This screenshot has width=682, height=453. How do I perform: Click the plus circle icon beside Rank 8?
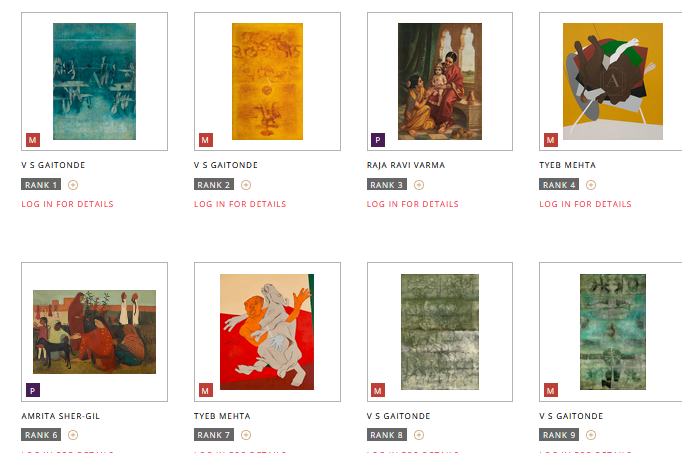(x=419, y=435)
